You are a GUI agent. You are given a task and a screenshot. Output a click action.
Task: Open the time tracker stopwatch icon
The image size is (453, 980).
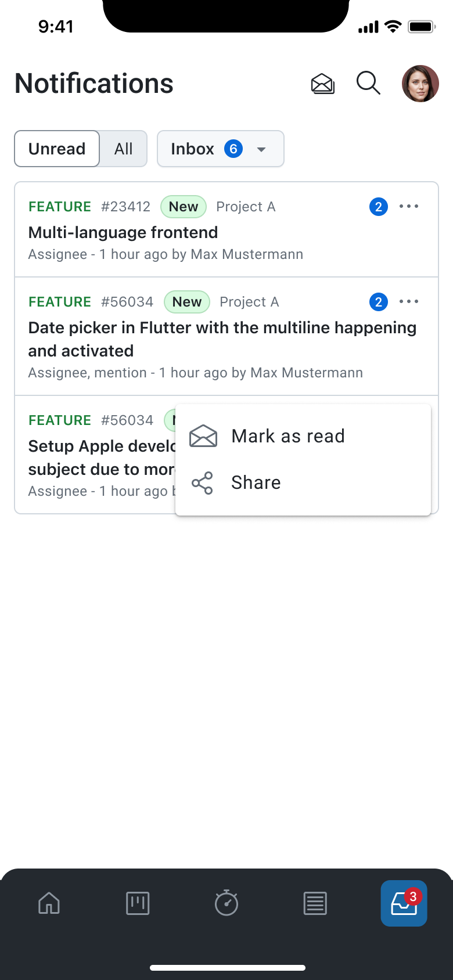pyautogui.click(x=227, y=903)
